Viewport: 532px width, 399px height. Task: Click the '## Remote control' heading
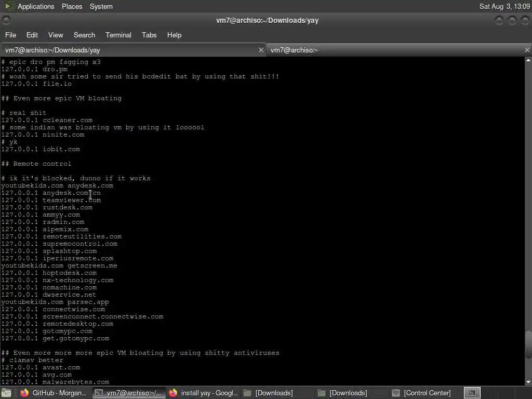pyautogui.click(x=36, y=164)
